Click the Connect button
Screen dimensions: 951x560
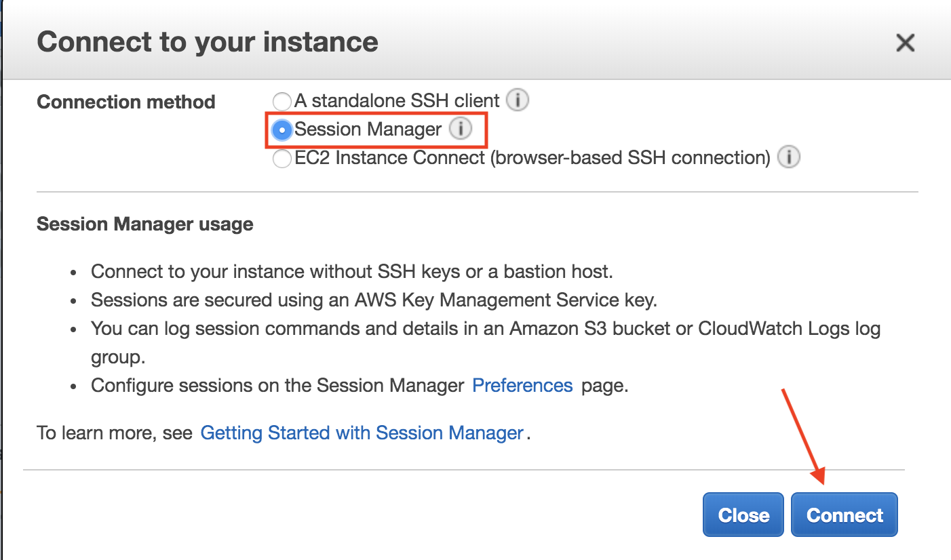(x=845, y=515)
